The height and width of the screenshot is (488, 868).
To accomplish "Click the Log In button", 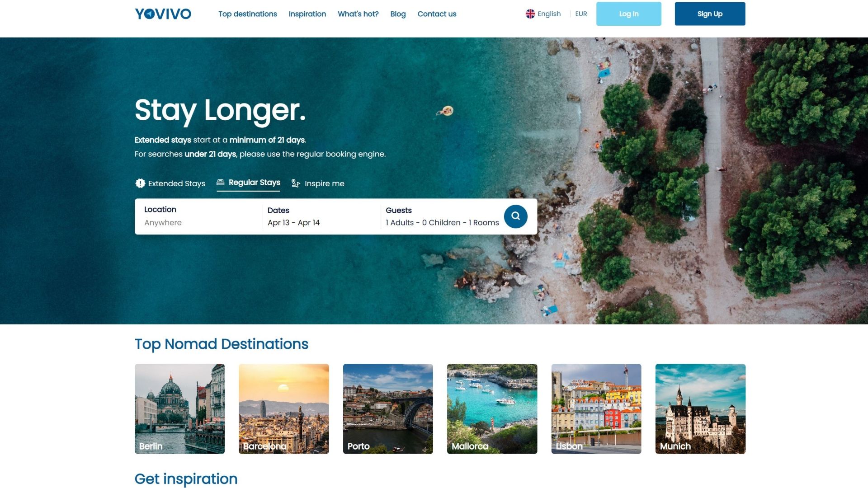I will [628, 14].
